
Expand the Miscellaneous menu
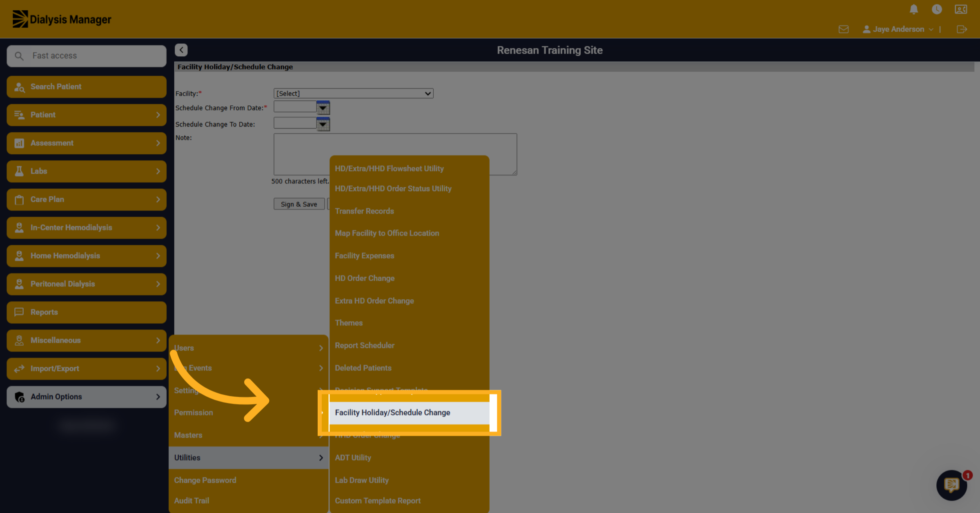87,340
